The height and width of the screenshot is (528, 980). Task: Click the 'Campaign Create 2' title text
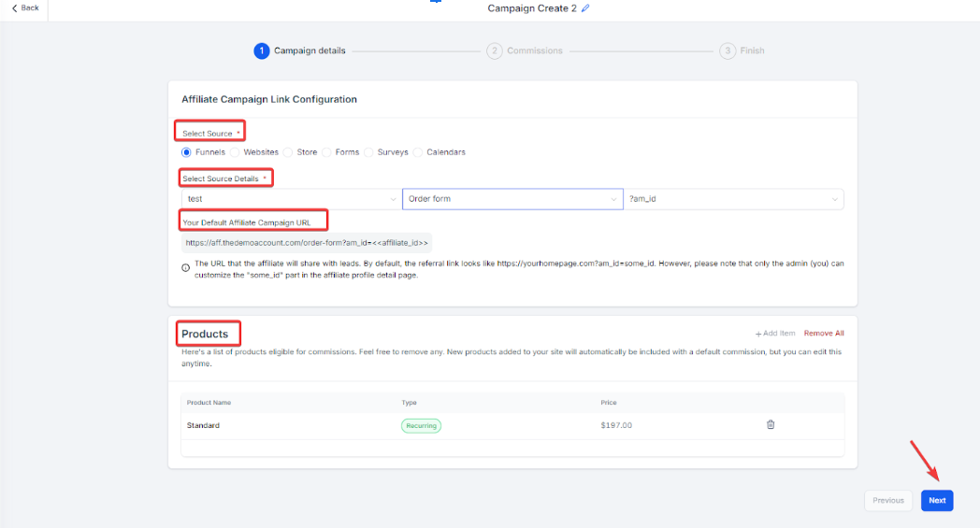(532, 8)
